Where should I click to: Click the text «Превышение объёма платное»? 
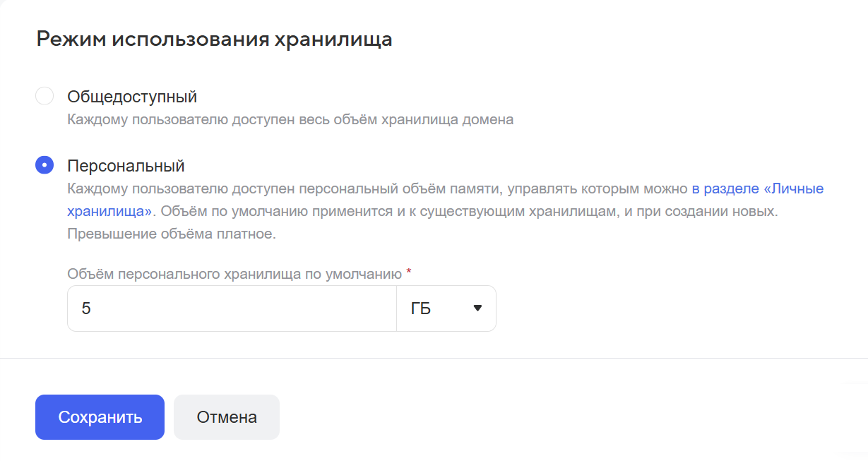point(171,234)
